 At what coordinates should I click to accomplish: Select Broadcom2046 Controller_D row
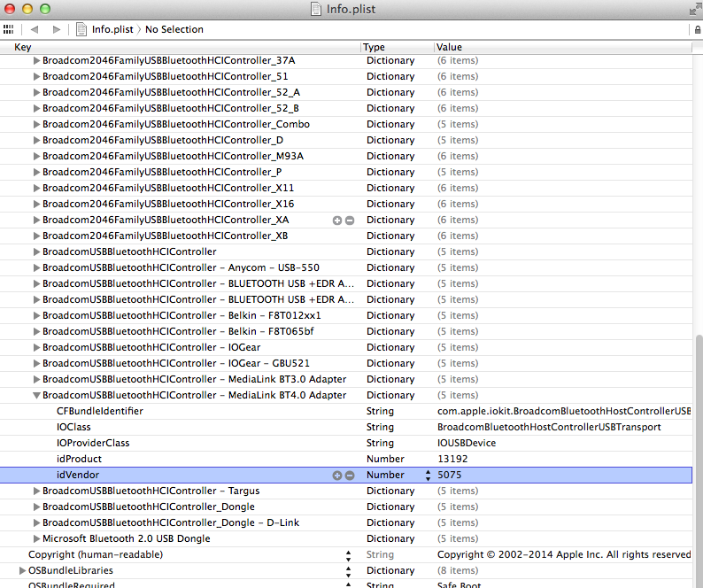point(163,141)
